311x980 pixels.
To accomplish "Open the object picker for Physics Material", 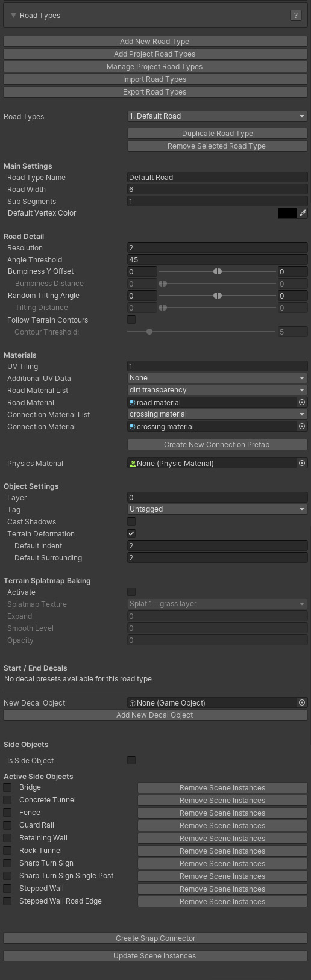I will click(x=302, y=463).
